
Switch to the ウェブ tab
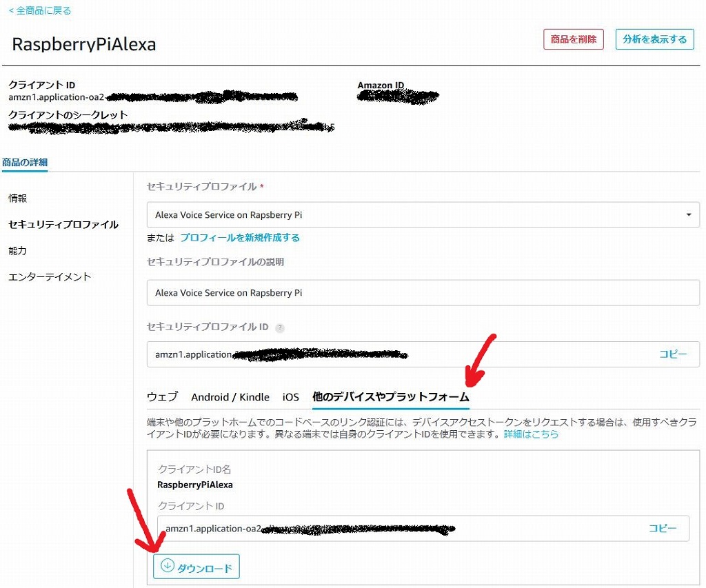click(163, 396)
